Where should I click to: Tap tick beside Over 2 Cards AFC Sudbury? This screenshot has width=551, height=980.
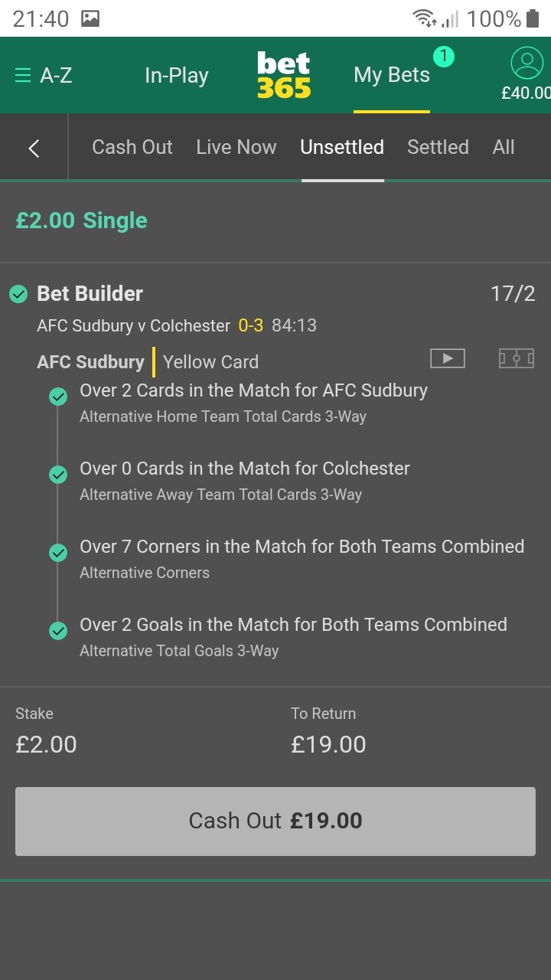pyautogui.click(x=58, y=397)
